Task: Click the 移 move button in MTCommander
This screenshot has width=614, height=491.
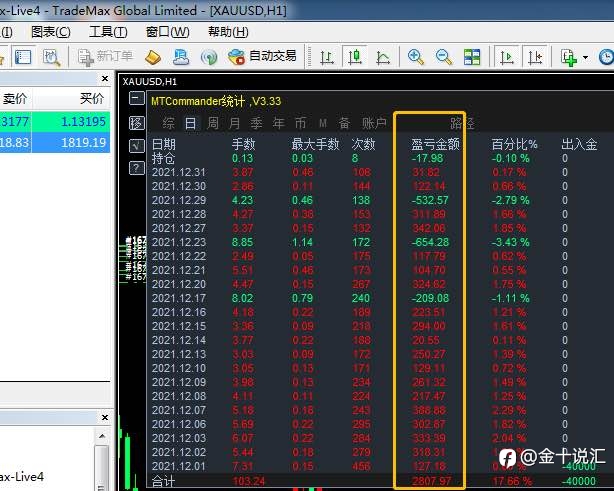Action: click(x=137, y=123)
